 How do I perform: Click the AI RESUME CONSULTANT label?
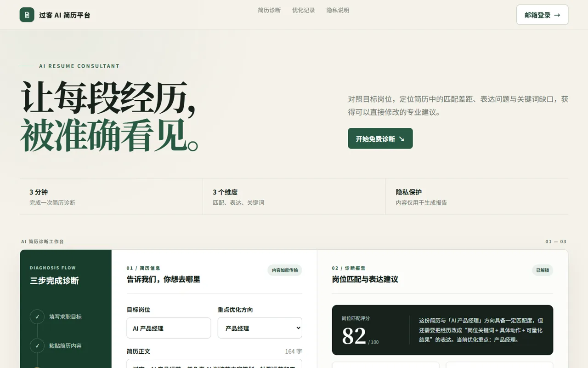point(79,66)
